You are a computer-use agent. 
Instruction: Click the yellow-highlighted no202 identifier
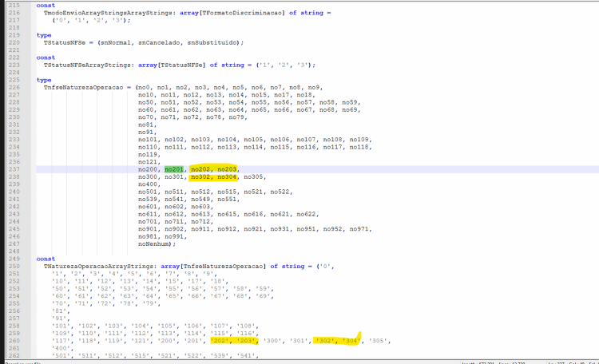click(200, 169)
